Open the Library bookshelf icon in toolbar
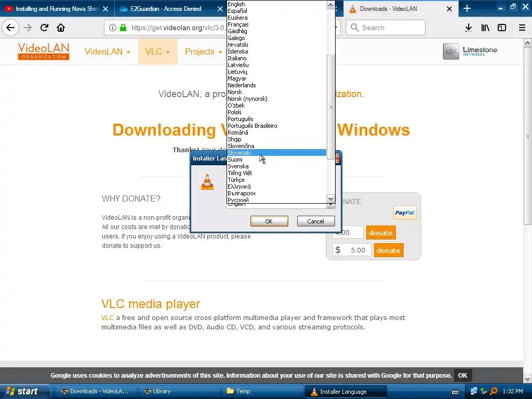 click(485, 28)
